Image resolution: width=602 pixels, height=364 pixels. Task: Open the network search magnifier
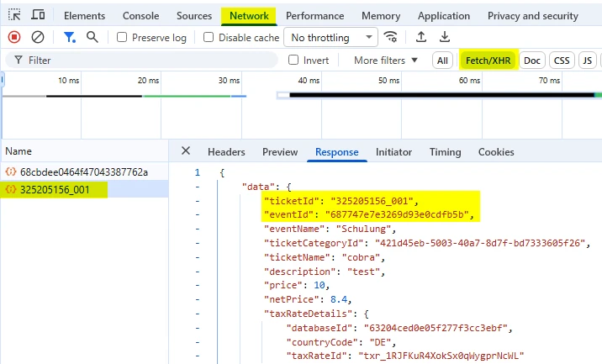pos(92,37)
